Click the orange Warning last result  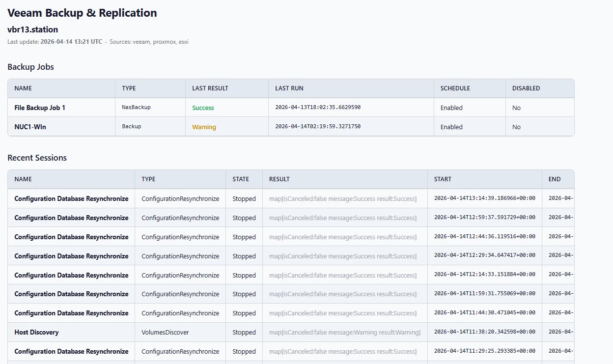(204, 127)
